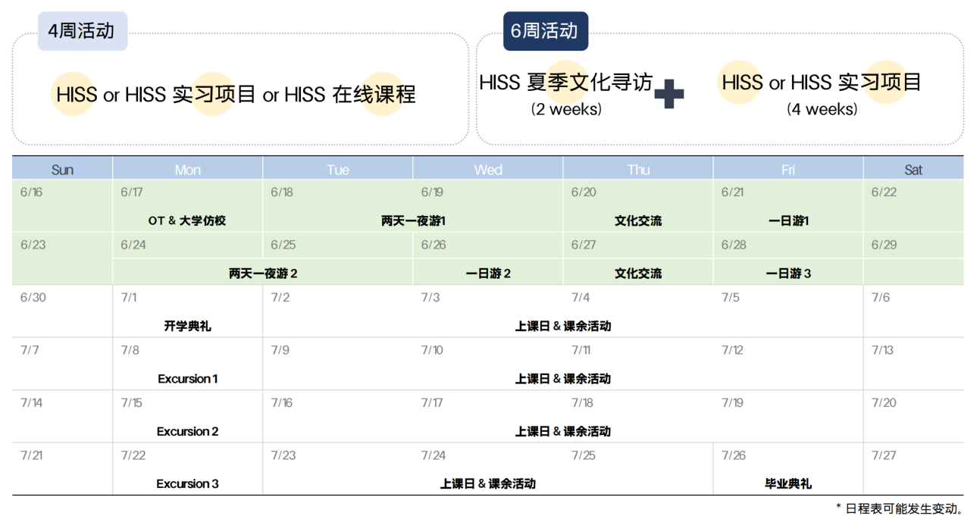980x519 pixels.
Task: Click HISS 夏季文化寻访 text
Action: pyautogui.click(x=565, y=83)
